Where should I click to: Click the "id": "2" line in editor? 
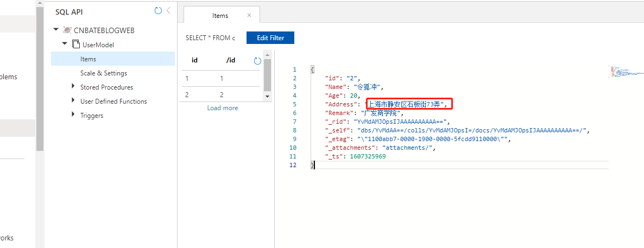343,78
